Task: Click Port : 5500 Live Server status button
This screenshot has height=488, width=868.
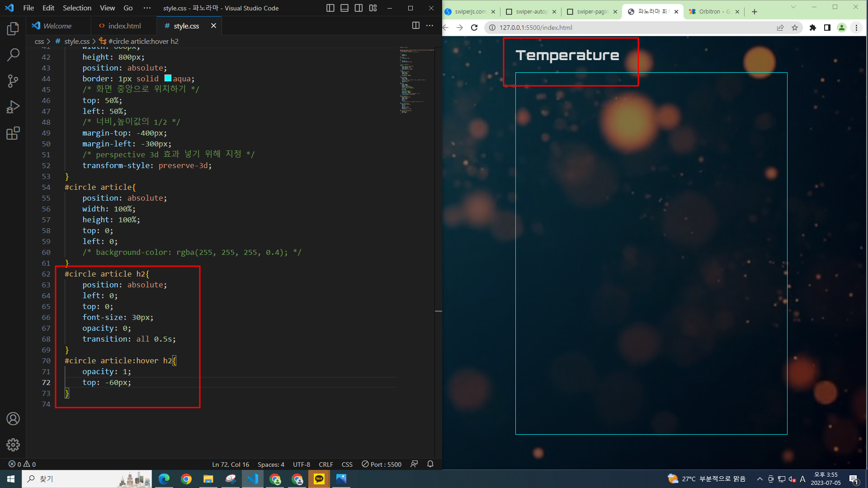Action: pyautogui.click(x=382, y=464)
